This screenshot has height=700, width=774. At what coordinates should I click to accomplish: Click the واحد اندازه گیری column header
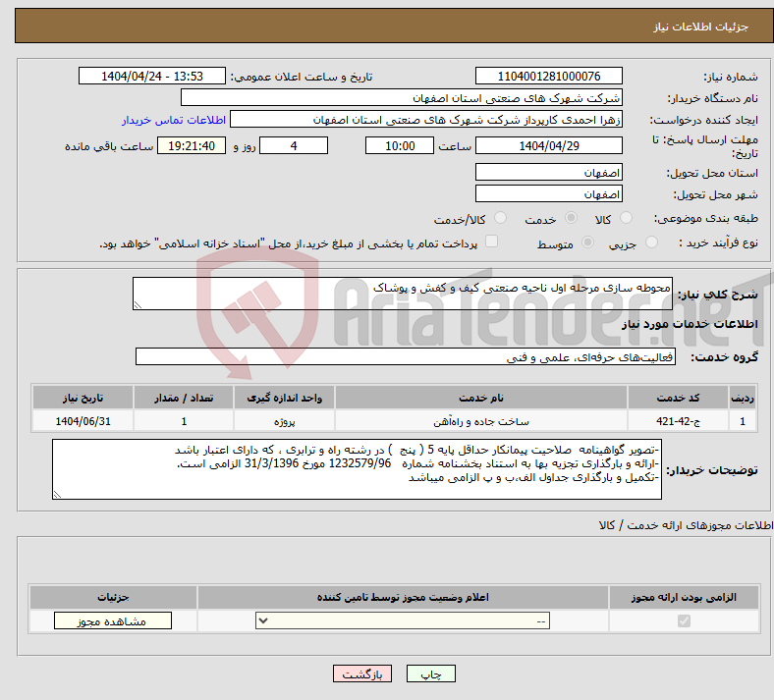(284, 398)
